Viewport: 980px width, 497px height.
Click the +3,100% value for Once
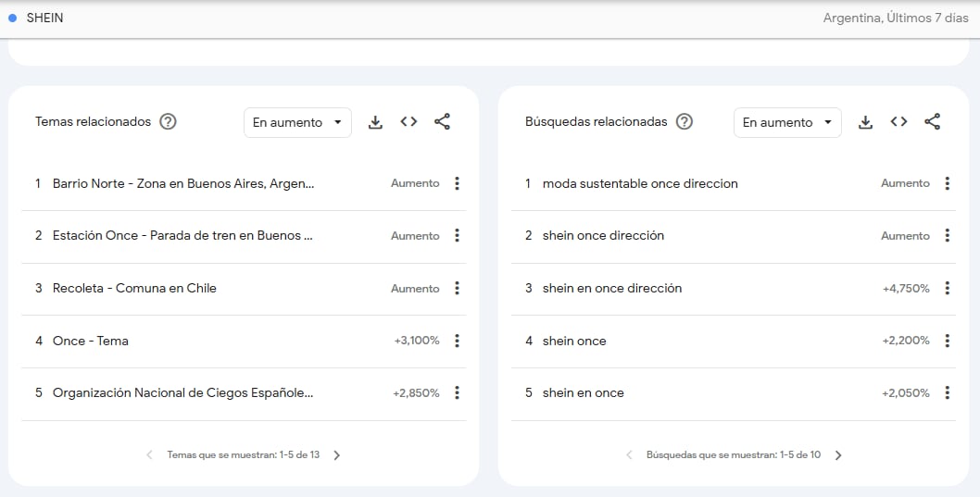[417, 341]
